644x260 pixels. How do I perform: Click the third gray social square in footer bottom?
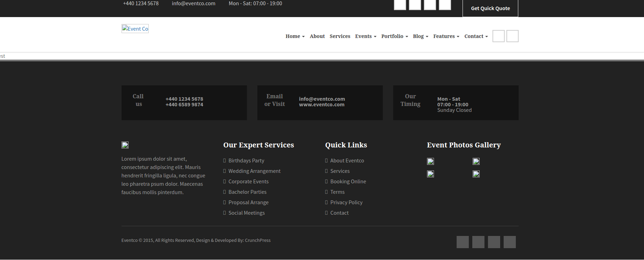coord(494,242)
